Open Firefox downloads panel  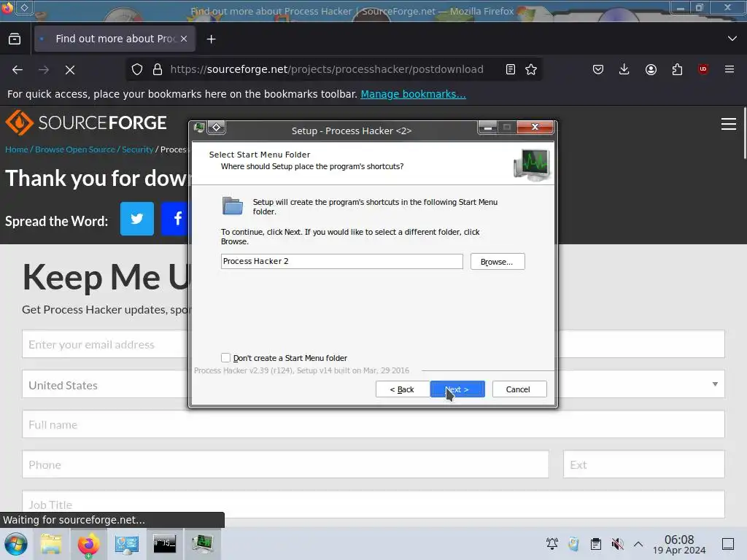point(624,69)
